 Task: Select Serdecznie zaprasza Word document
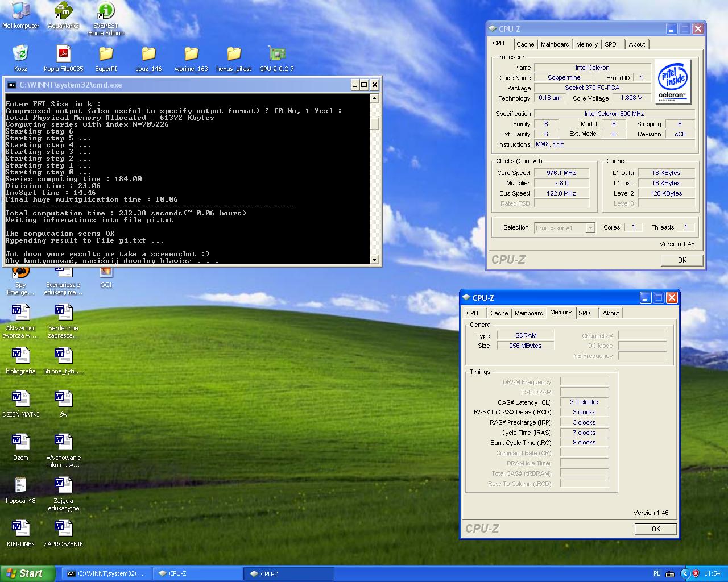pos(63,321)
